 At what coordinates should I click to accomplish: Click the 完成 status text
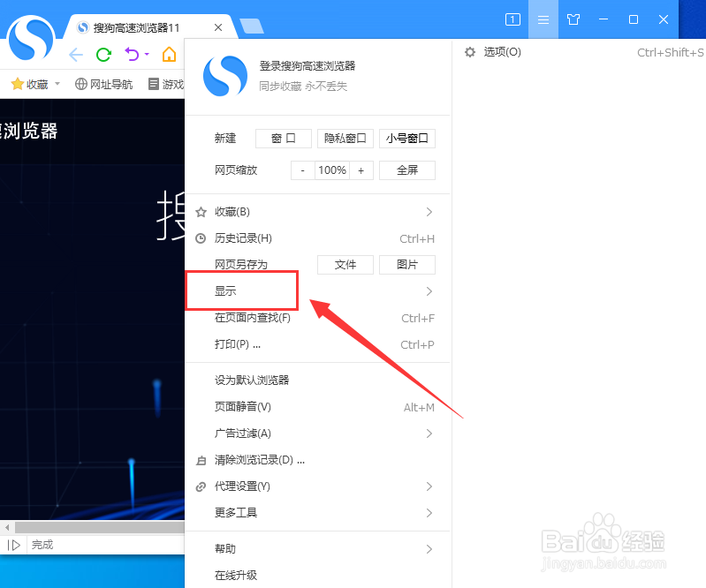coord(42,545)
